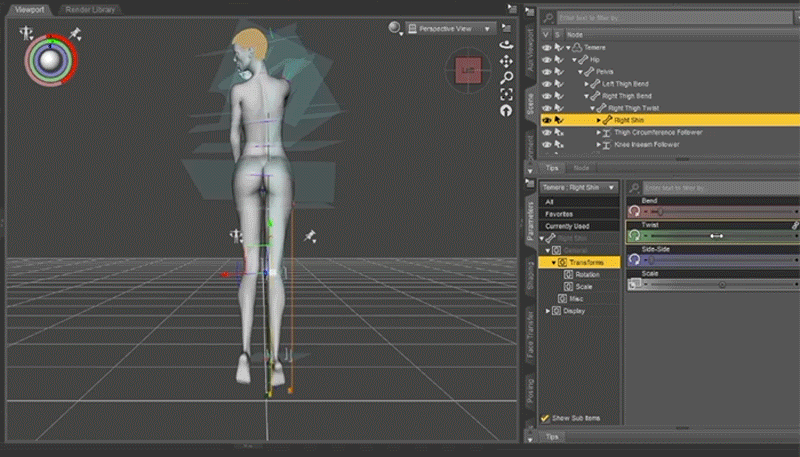Open the Parameters pane options menu icon
Screen dimensions: 800x457
(530, 183)
